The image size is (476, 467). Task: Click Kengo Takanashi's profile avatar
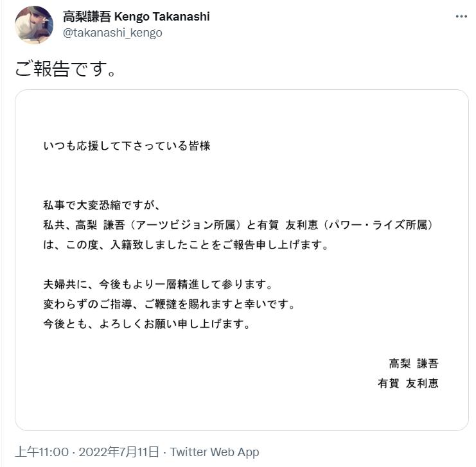click(34, 25)
